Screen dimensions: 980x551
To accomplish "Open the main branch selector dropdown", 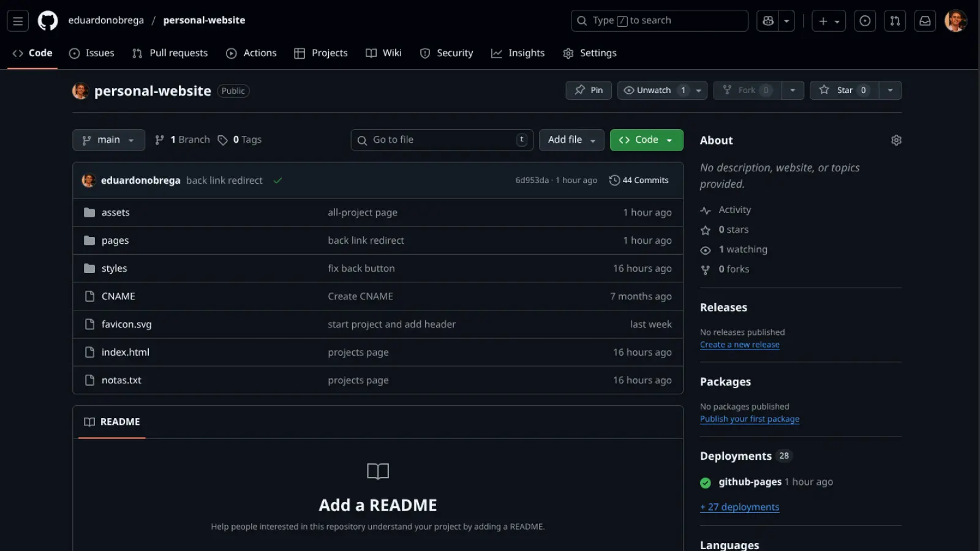I will [108, 140].
